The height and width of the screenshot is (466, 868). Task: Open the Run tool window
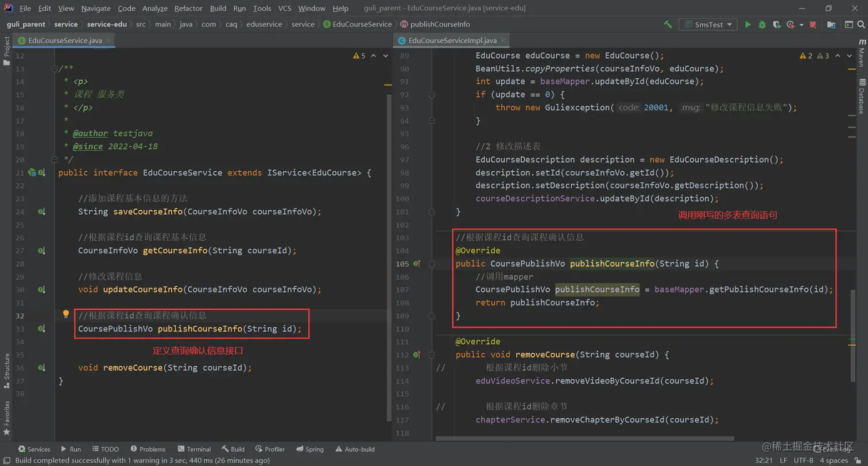click(71, 449)
